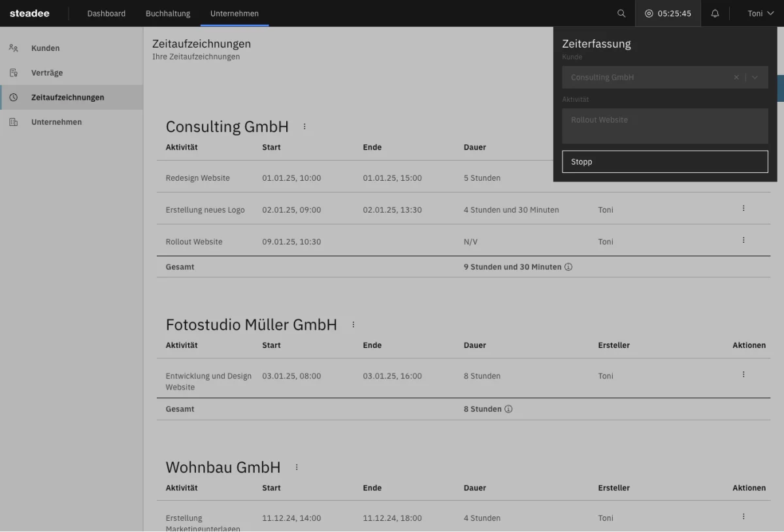Screen dimensions: 784x532
Task: Expand the Toni user menu
Action: click(x=760, y=14)
